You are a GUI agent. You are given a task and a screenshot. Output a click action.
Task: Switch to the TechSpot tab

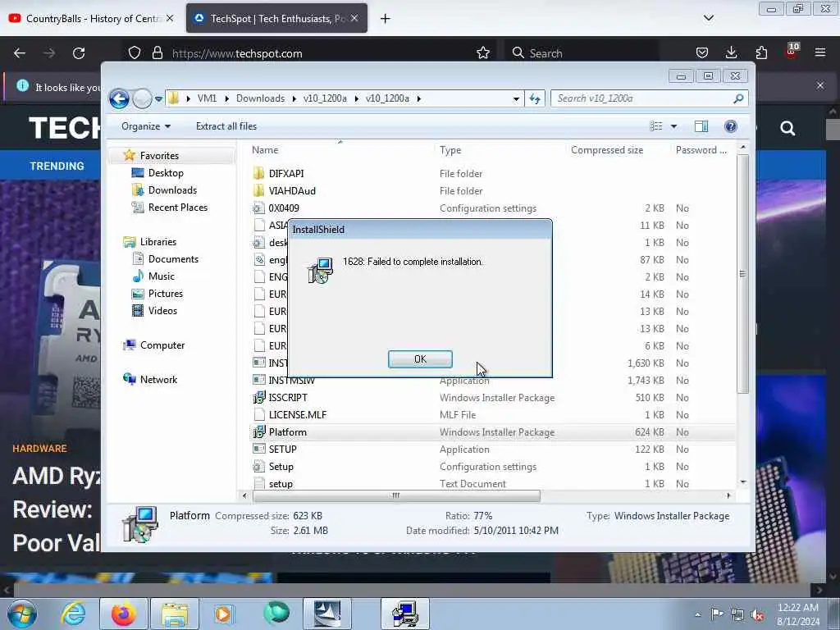(x=277, y=19)
